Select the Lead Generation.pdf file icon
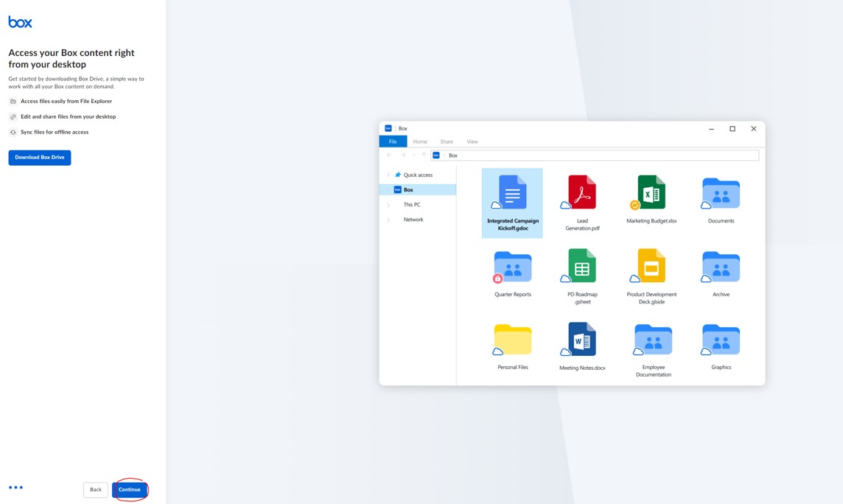The width and height of the screenshot is (843, 504). pyautogui.click(x=581, y=192)
